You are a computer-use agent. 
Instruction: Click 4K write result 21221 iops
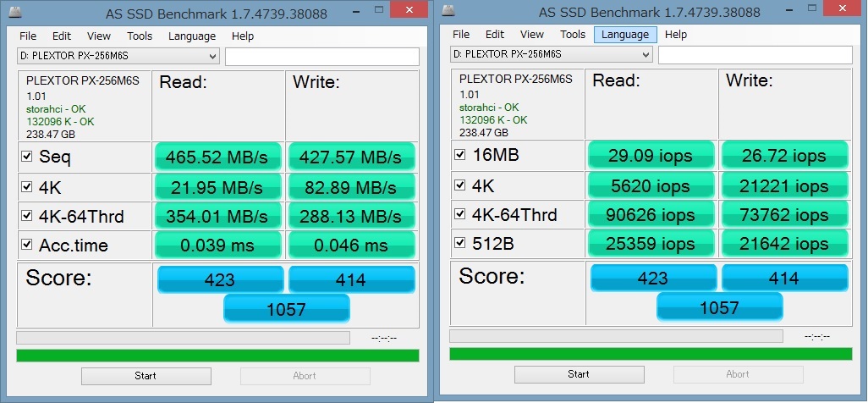pyautogui.click(x=784, y=185)
